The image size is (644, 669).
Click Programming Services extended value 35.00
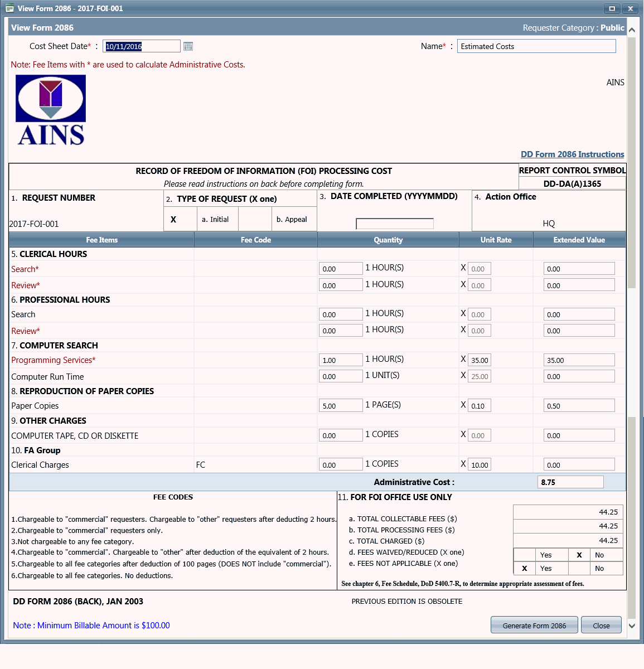click(579, 360)
